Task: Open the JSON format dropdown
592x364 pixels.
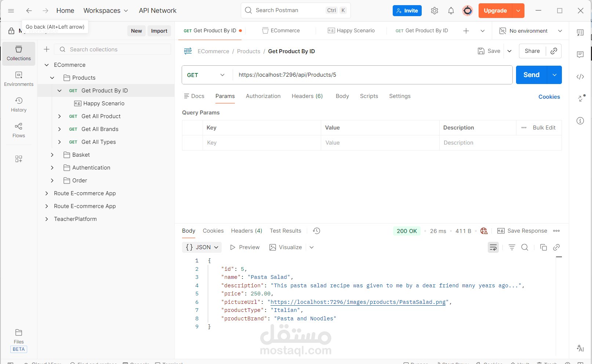Action: click(202, 247)
